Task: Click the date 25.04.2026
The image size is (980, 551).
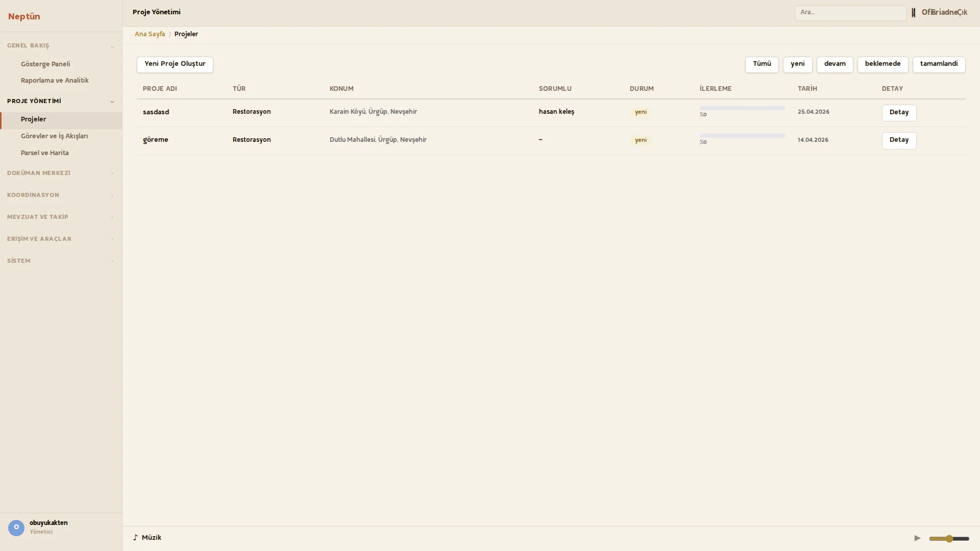Action: 813,112
